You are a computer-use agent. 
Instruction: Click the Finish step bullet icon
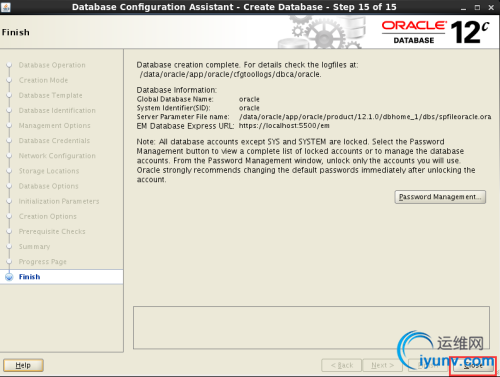pyautogui.click(x=9, y=277)
